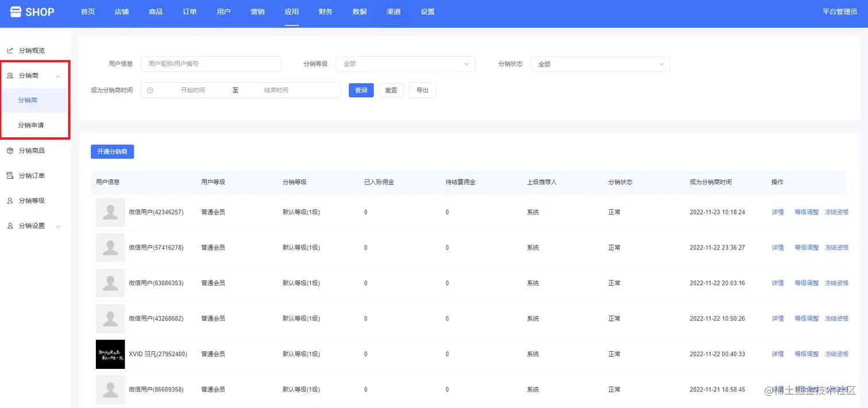Click the 导出 export button

coord(423,90)
